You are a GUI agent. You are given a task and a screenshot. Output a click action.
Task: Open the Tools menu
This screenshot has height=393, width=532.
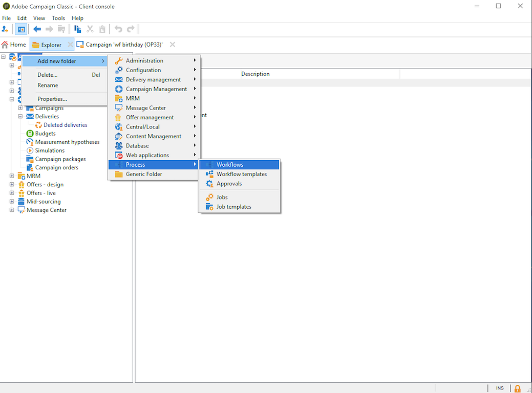(x=58, y=18)
